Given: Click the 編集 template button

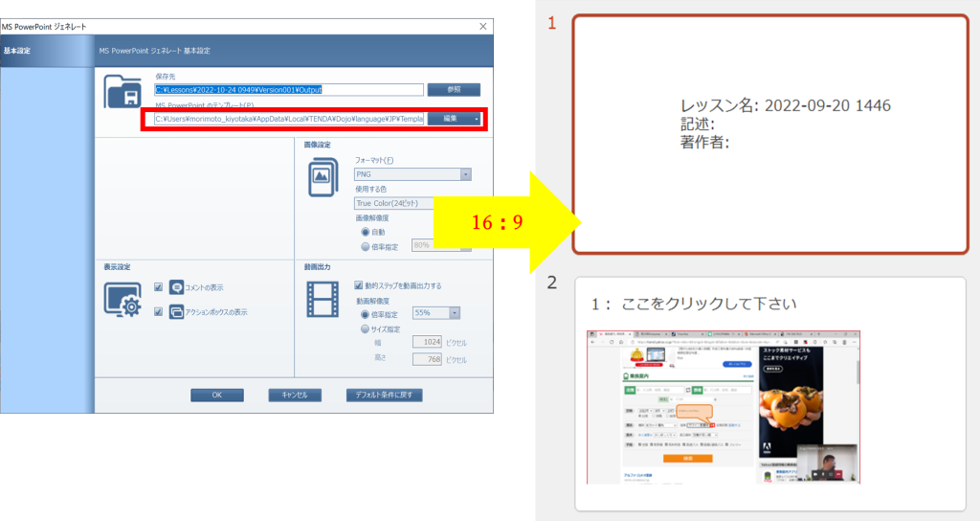Looking at the screenshot, I should 450,118.
